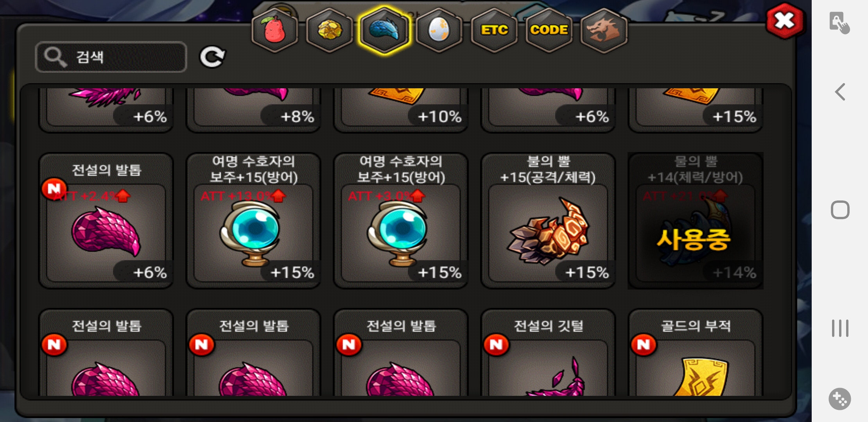This screenshot has width=868, height=422.
Task: Select 불의 뿔 +15(공격/체력) item
Action: click(x=548, y=221)
